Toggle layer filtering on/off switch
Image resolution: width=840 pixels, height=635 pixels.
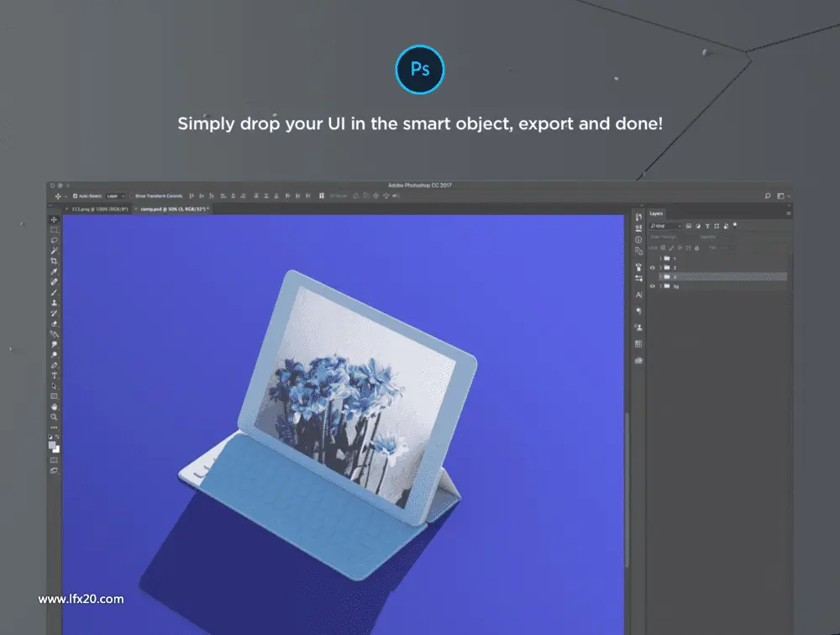735,225
